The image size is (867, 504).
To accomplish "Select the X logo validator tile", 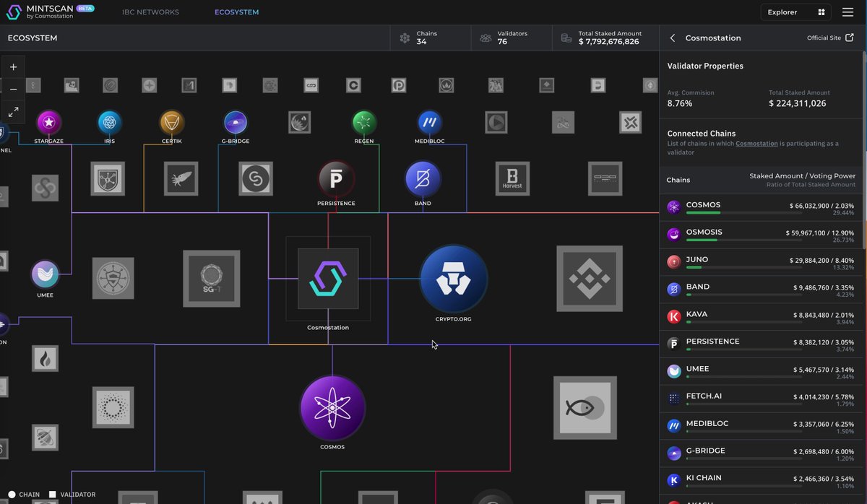I will (631, 122).
